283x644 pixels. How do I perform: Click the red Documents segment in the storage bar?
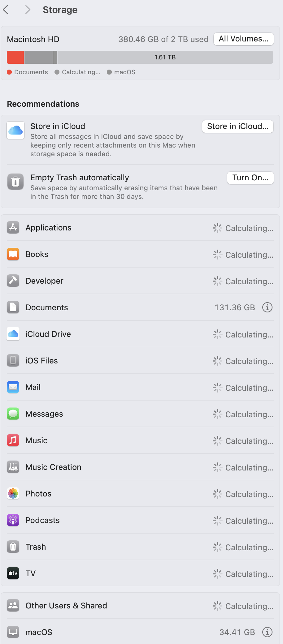pyautogui.click(x=15, y=57)
